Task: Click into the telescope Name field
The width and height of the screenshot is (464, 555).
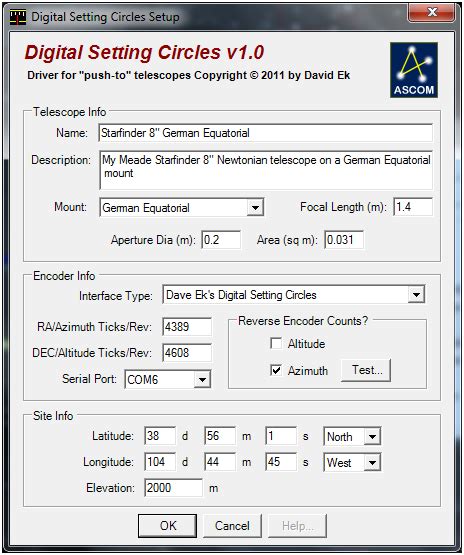Action: click(x=265, y=133)
